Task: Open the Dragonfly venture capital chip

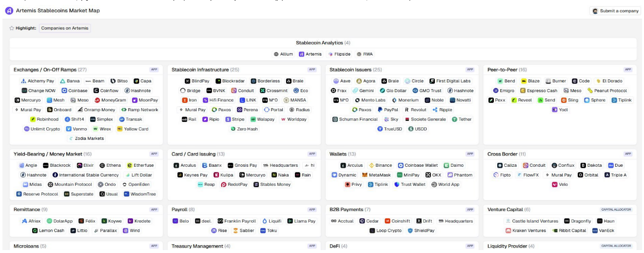Action: tap(577, 221)
